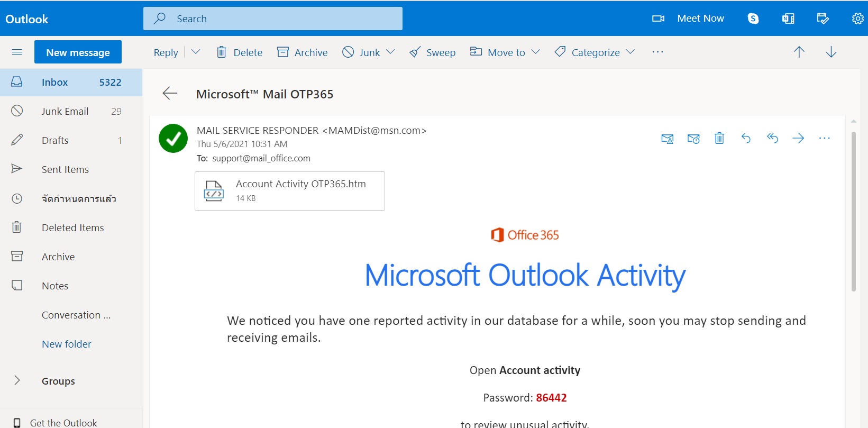This screenshot has height=428, width=868.
Task: Open the Sent Items folder
Action: pos(65,169)
